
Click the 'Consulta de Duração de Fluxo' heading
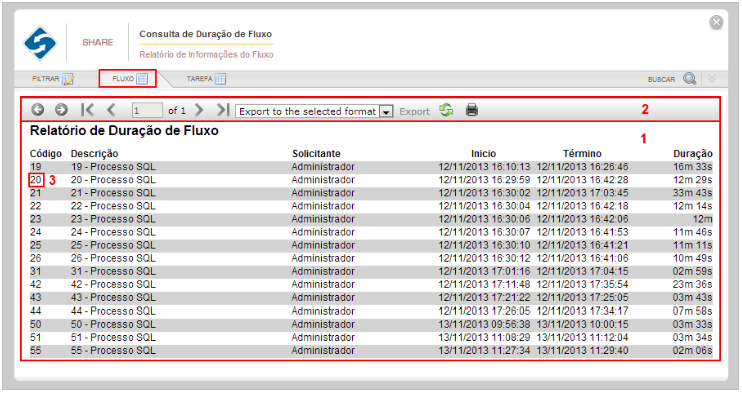point(205,34)
